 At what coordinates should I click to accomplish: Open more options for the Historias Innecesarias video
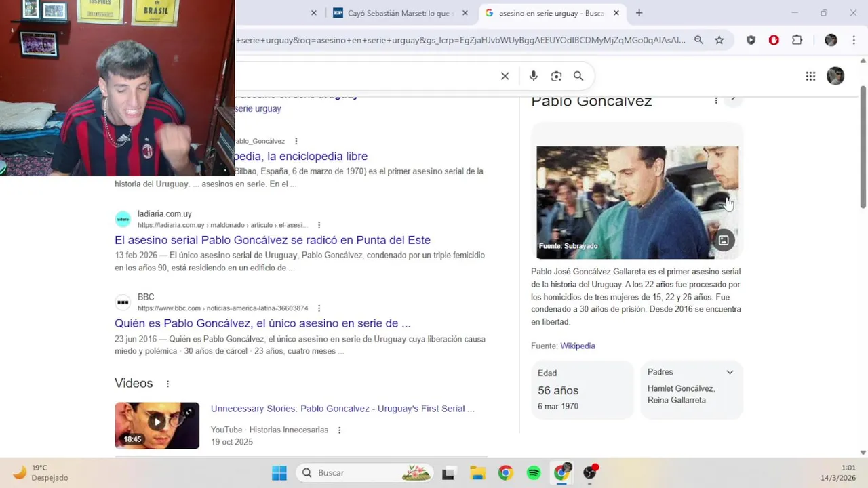[x=339, y=430]
